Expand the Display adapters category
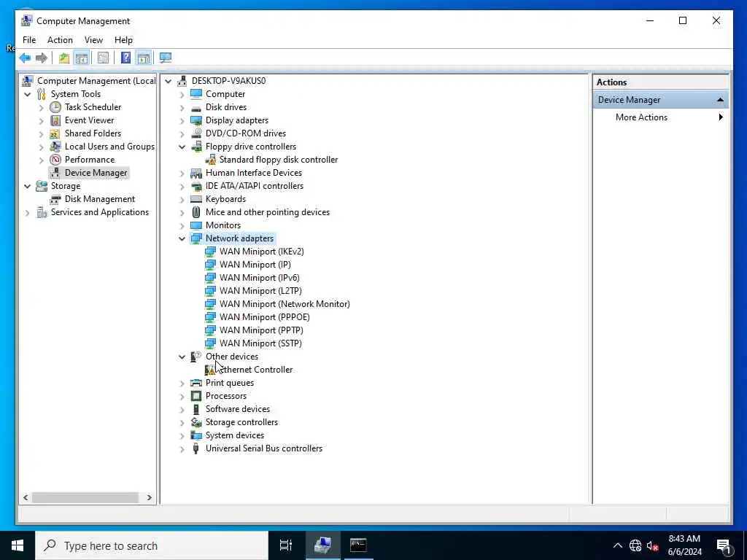Image resolution: width=747 pixels, height=560 pixels. coord(182,120)
